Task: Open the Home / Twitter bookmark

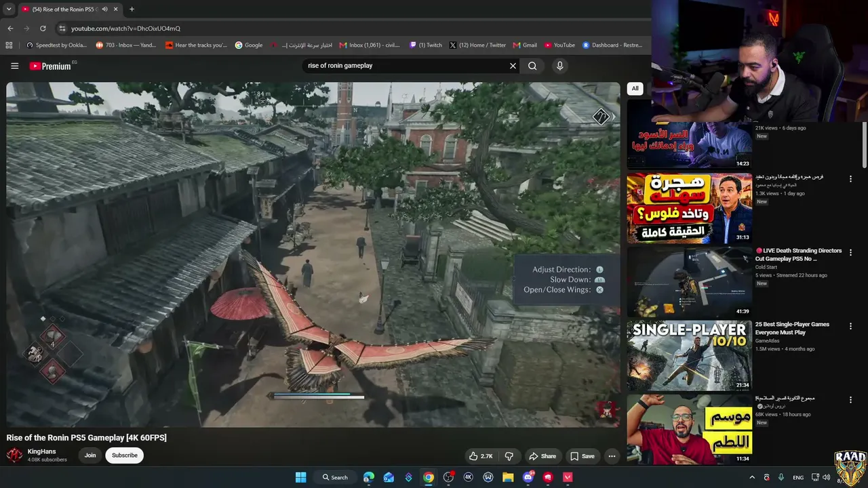Action: pos(477,45)
